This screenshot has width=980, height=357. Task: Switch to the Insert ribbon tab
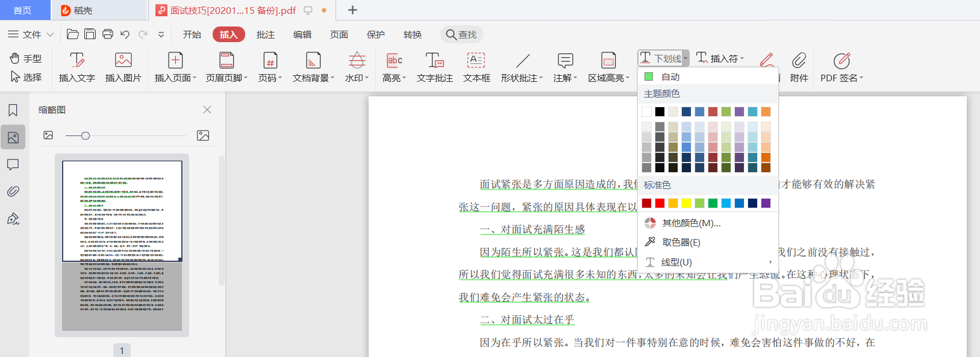point(229,34)
